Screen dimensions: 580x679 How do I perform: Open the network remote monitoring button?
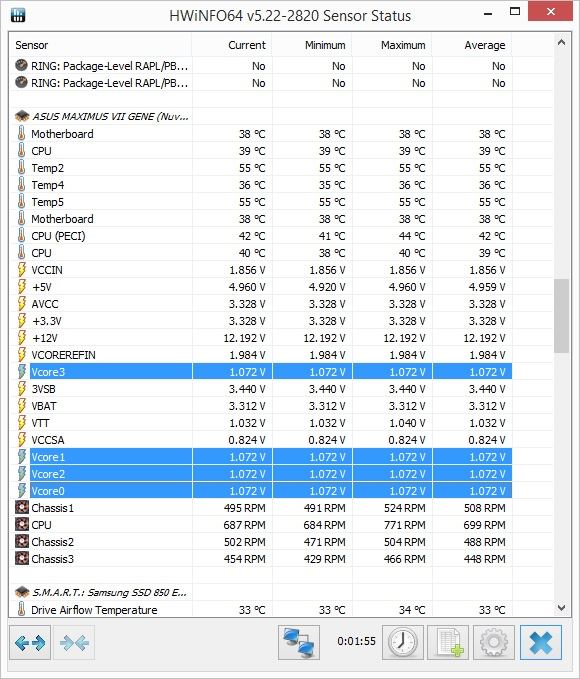[299, 643]
